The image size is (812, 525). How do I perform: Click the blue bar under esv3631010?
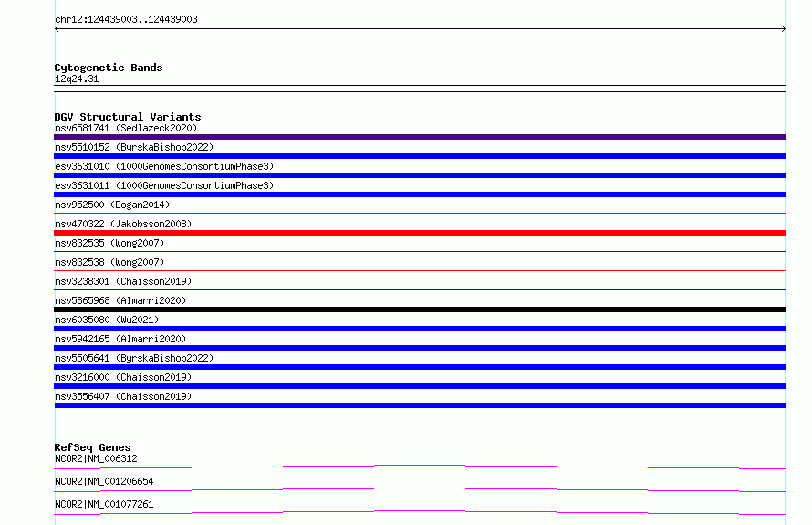point(420,175)
